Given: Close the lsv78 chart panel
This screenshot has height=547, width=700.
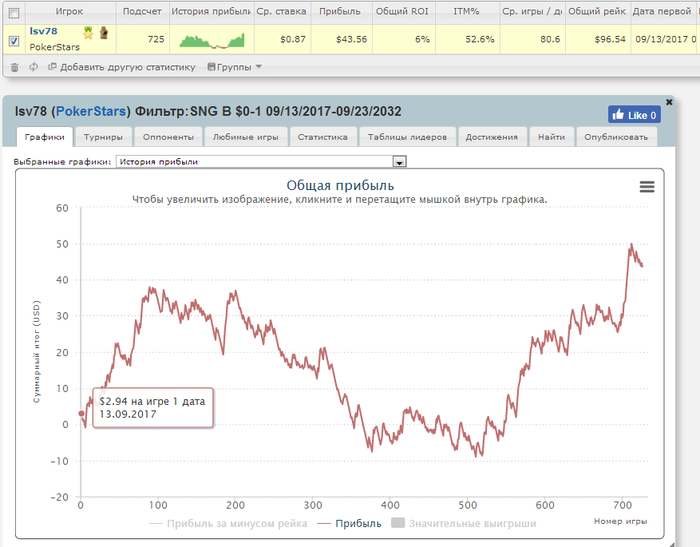Looking at the screenshot, I should click(x=669, y=102).
